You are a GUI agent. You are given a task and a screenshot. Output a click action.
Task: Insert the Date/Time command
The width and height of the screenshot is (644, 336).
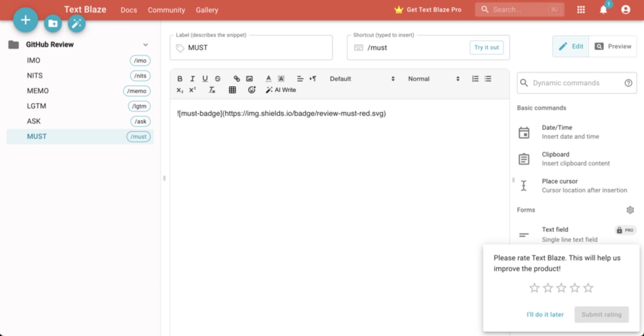click(x=577, y=132)
